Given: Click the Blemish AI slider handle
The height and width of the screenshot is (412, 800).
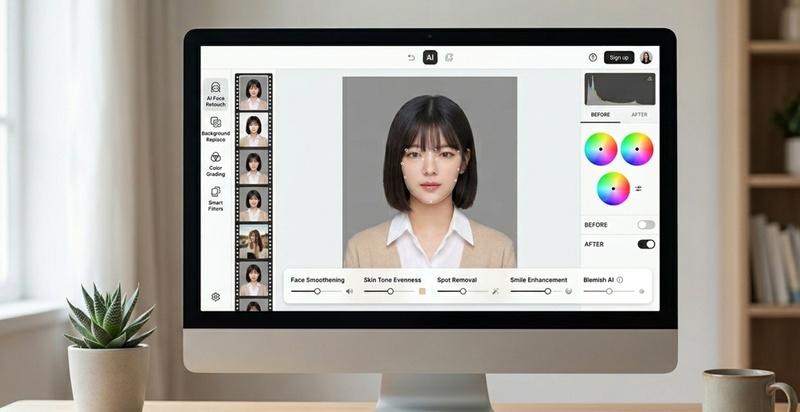Looking at the screenshot, I should click(609, 291).
